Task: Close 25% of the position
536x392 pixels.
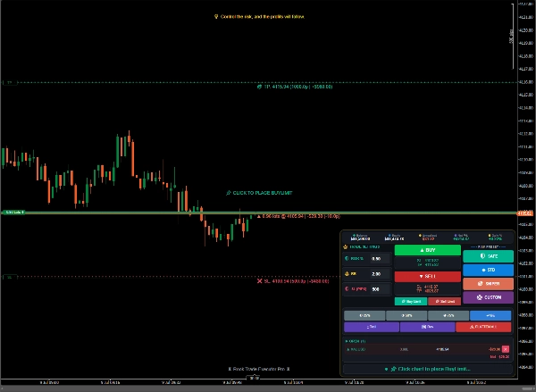Action: pyautogui.click(x=364, y=315)
